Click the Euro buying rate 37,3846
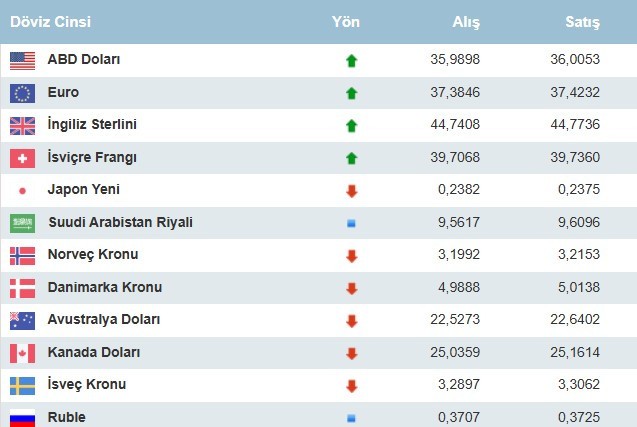 tap(455, 92)
